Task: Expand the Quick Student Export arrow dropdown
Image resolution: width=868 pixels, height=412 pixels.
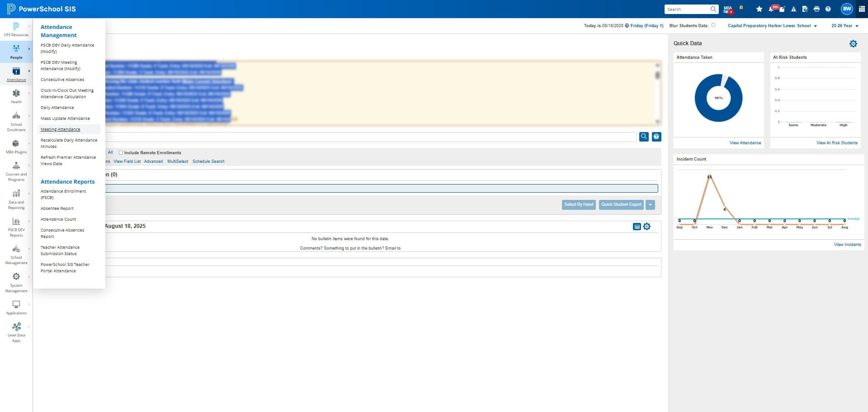Action: [650, 204]
